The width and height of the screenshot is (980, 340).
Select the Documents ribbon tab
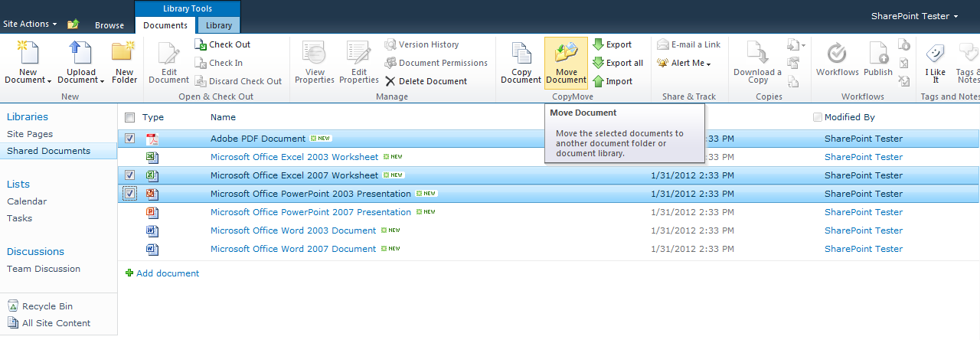coord(165,25)
